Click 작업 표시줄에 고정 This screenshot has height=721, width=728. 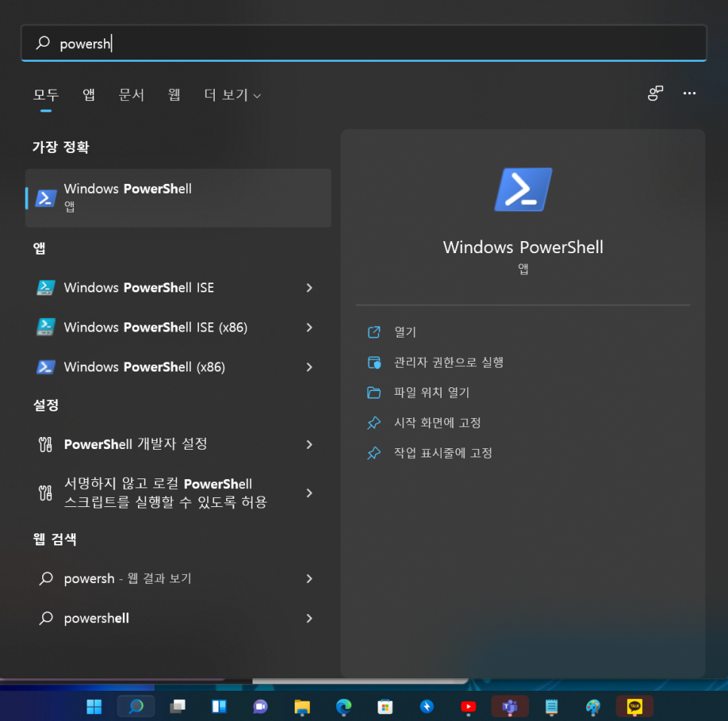[x=443, y=453]
